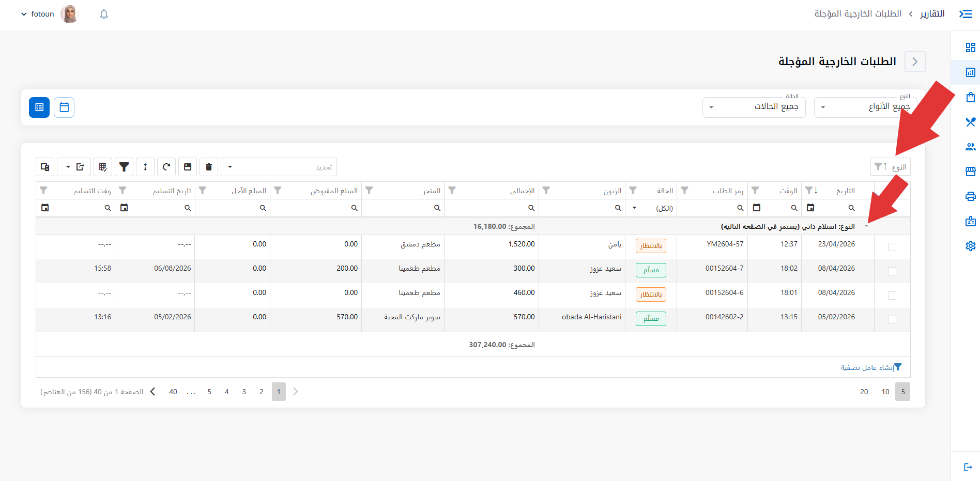The width and height of the screenshot is (980, 481).
Task: Click the التقارير breadcrumb link
Action: 932,14
